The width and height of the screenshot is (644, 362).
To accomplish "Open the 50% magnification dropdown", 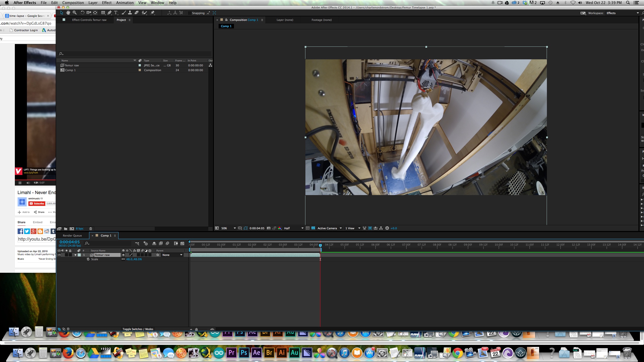I will point(228,228).
